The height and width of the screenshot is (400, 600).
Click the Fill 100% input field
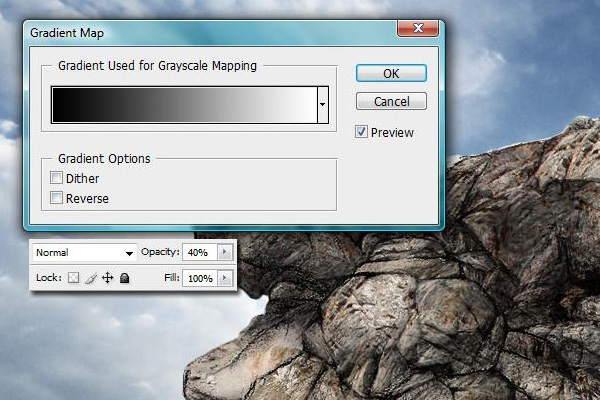(200, 278)
